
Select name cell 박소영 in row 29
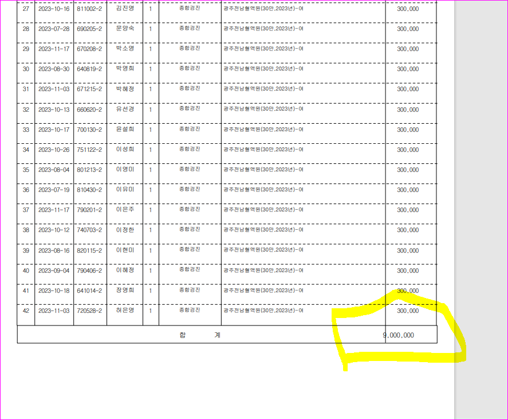125,49
